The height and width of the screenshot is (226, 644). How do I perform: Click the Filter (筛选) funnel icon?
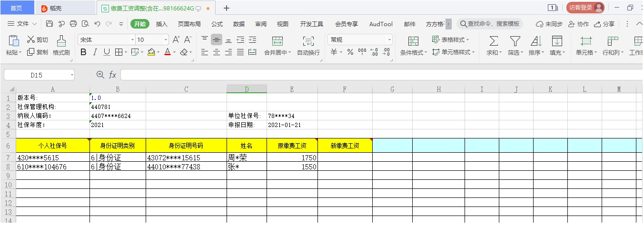[x=515, y=41]
